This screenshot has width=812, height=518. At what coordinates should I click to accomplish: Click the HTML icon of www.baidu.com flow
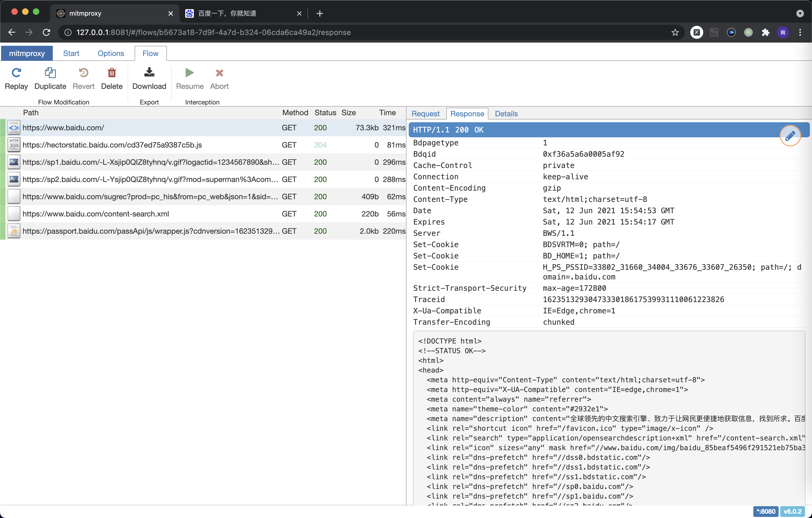pyautogui.click(x=14, y=128)
